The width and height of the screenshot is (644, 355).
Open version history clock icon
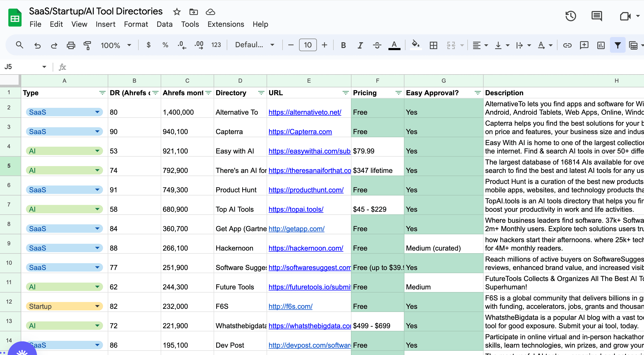pos(571,16)
